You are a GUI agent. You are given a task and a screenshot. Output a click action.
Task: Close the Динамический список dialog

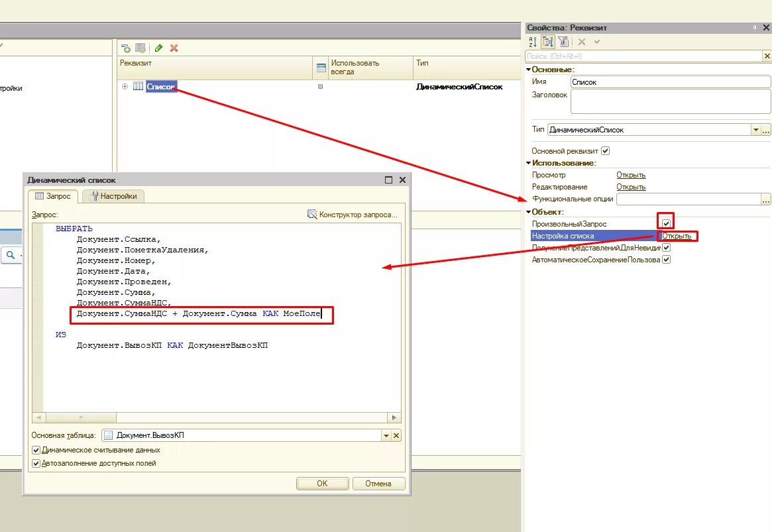pyautogui.click(x=402, y=180)
